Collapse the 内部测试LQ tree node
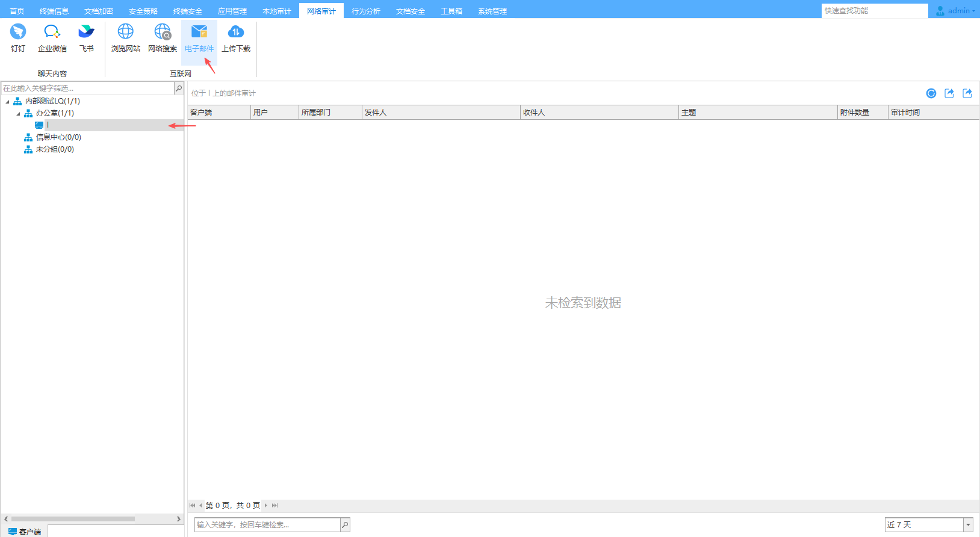 point(8,102)
